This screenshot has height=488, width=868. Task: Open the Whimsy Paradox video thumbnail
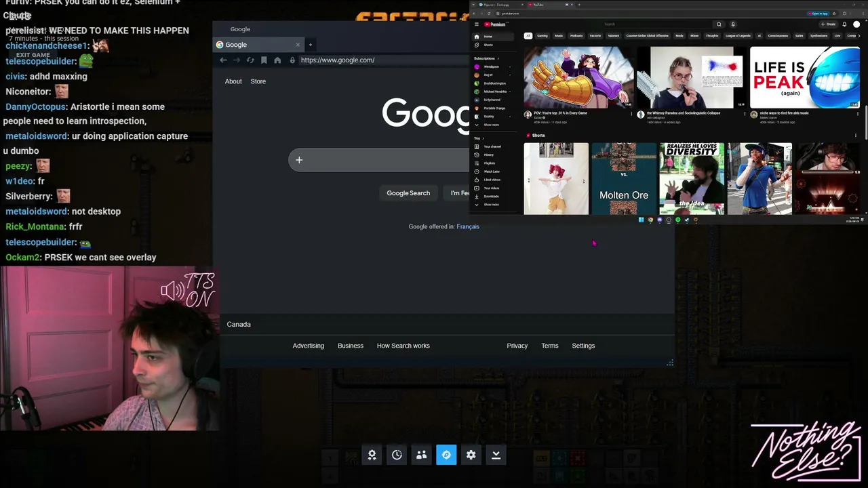(x=692, y=77)
